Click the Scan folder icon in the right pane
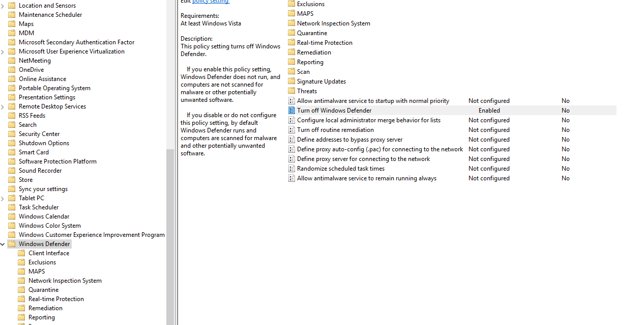The image size is (644, 325). point(291,72)
